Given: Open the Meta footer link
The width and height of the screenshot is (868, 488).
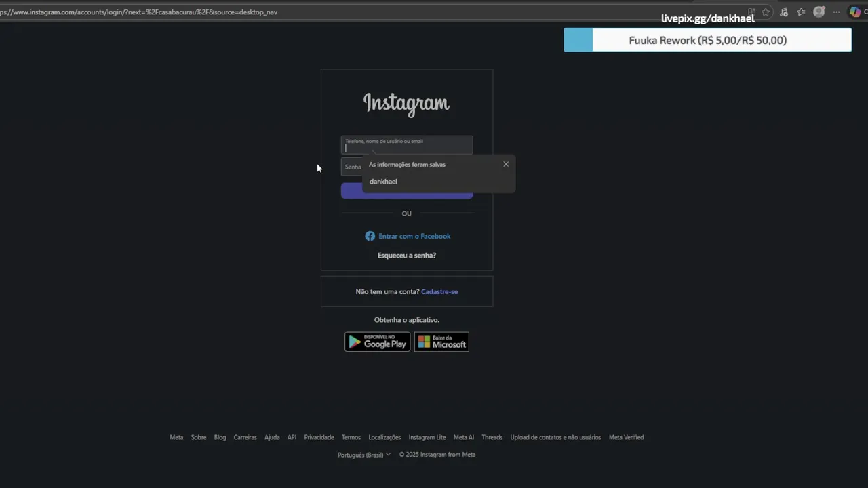Looking at the screenshot, I should pyautogui.click(x=176, y=437).
